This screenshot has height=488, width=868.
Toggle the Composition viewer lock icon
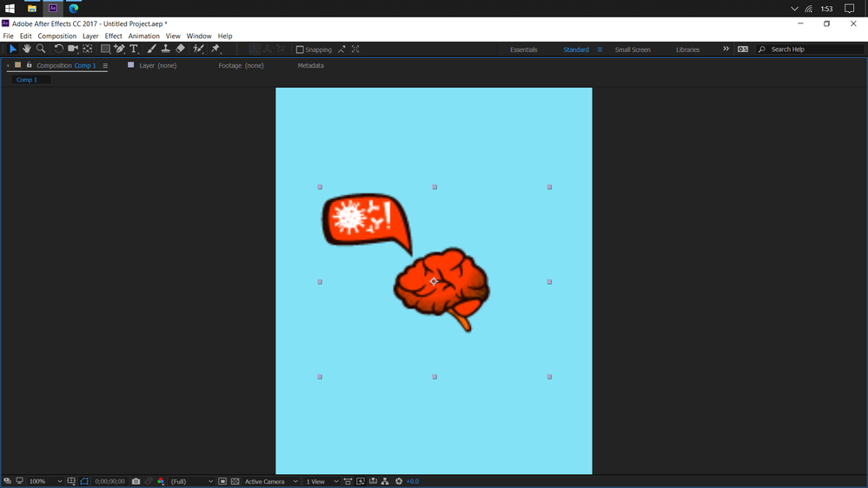(x=30, y=65)
